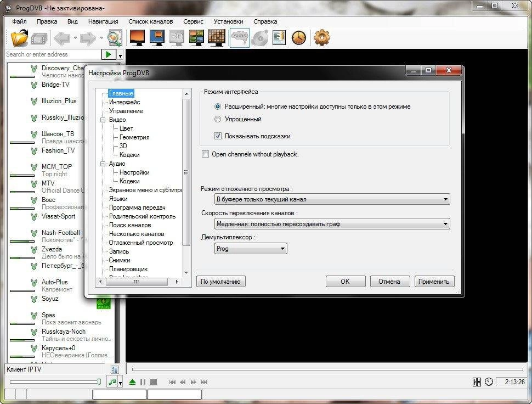Go back with the left arrow icon
The width and height of the screenshot is (532, 404).
63,38
